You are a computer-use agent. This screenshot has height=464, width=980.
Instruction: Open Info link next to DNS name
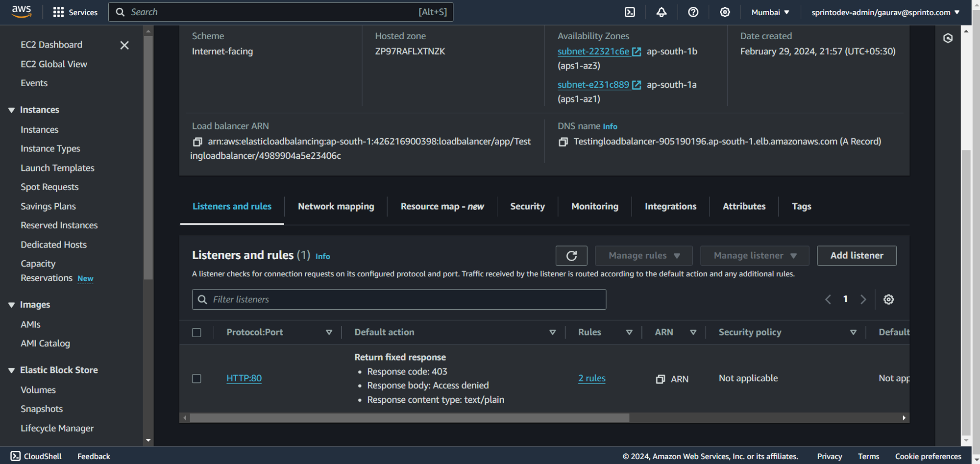coord(610,127)
